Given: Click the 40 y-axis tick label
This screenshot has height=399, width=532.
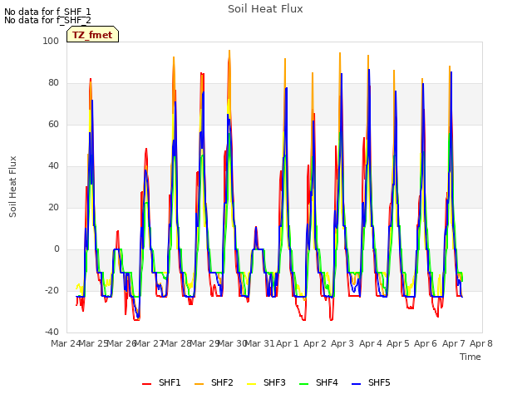Looking at the screenshot, I should click(53, 166).
